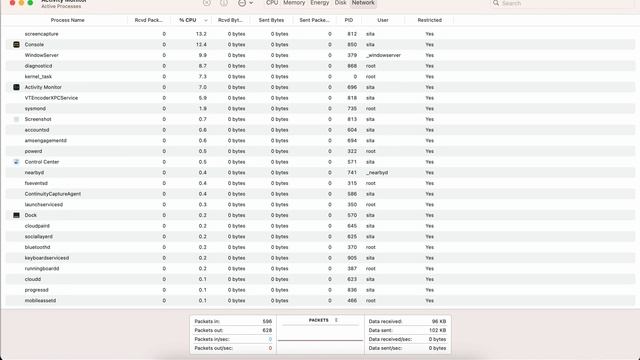Select the mobileassetd process row
The image size is (640, 360).
[x=320, y=300]
